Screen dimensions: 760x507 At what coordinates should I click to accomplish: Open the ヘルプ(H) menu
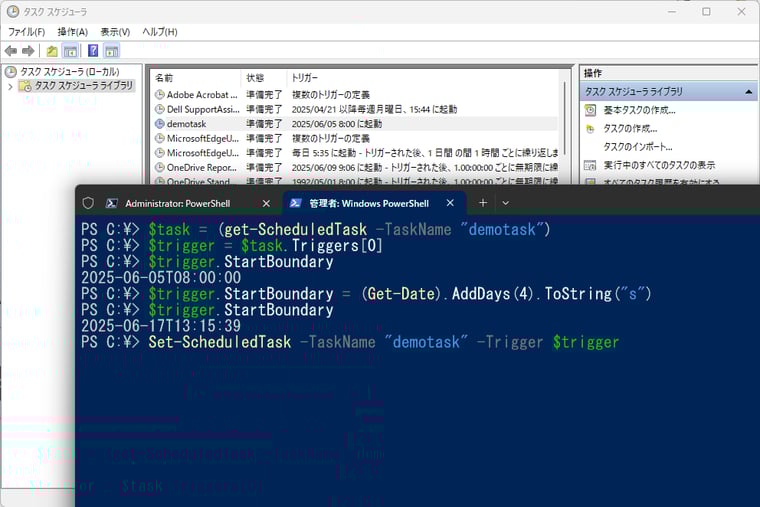159,32
